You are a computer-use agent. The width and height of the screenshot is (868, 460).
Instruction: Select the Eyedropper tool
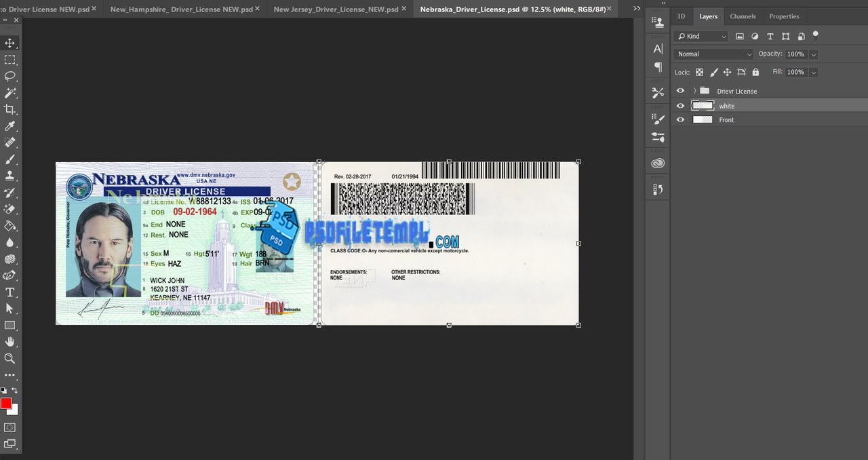10,126
